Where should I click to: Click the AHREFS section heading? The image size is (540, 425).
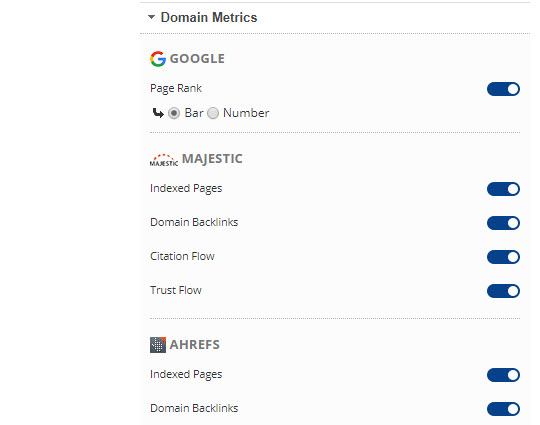[195, 345]
